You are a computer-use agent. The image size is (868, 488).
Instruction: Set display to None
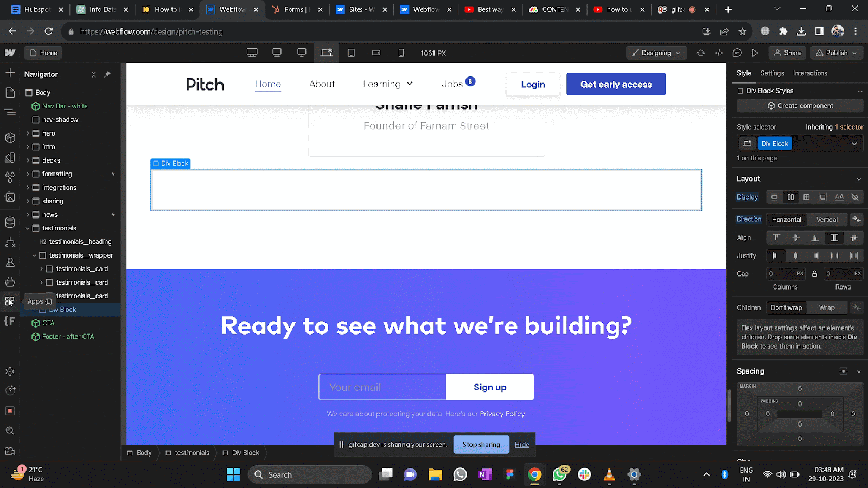click(x=855, y=197)
